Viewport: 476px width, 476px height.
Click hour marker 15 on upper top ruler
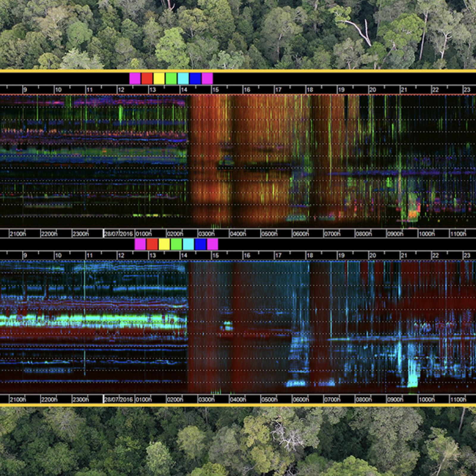[x=215, y=90]
